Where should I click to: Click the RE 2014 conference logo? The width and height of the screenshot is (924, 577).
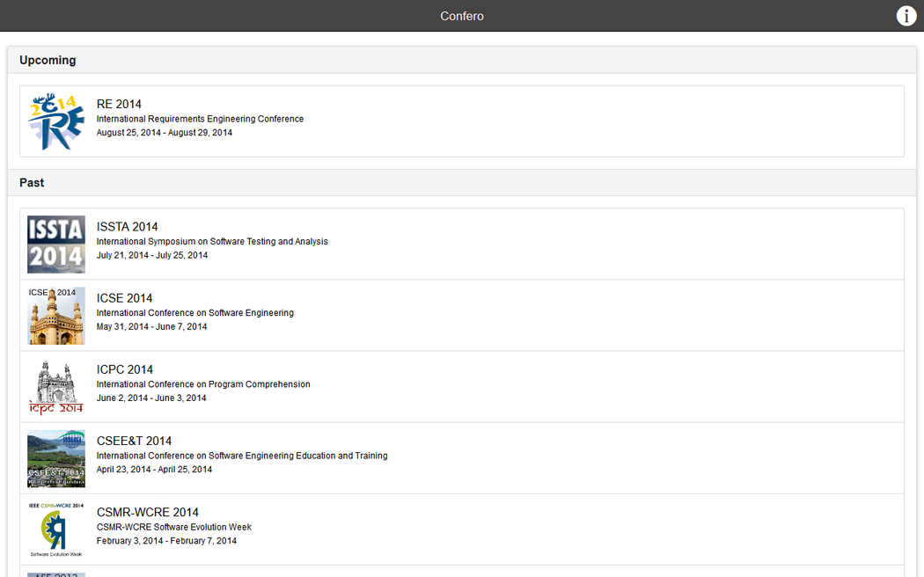56,121
